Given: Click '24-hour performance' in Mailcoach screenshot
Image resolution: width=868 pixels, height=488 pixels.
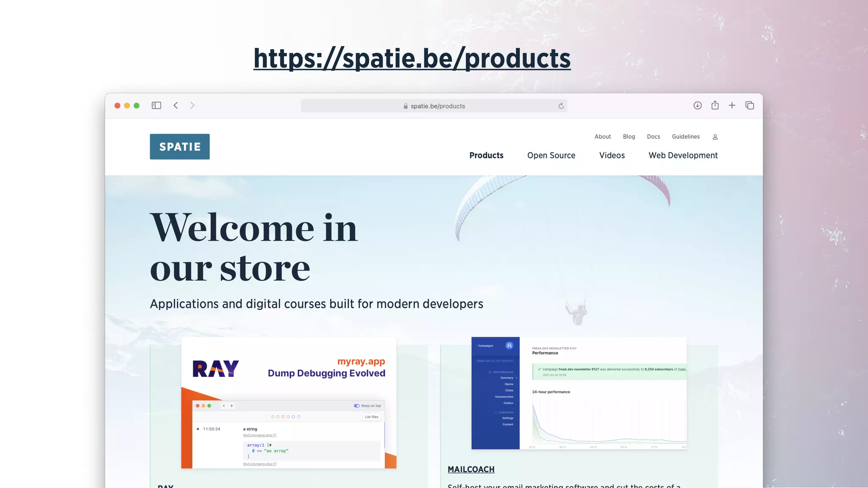Looking at the screenshot, I should pos(551,392).
